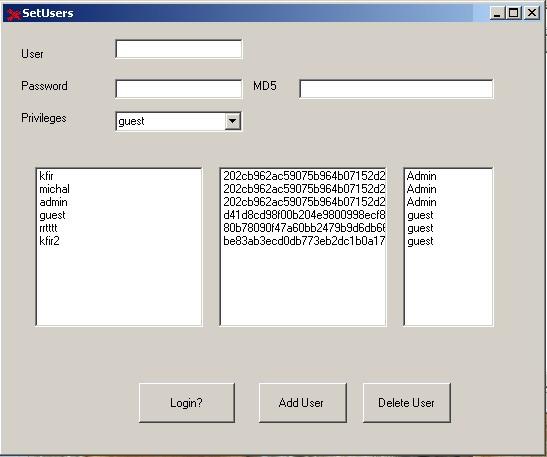This screenshot has width=547, height=457.
Task: Select user kfir in the user list
Action: point(119,176)
